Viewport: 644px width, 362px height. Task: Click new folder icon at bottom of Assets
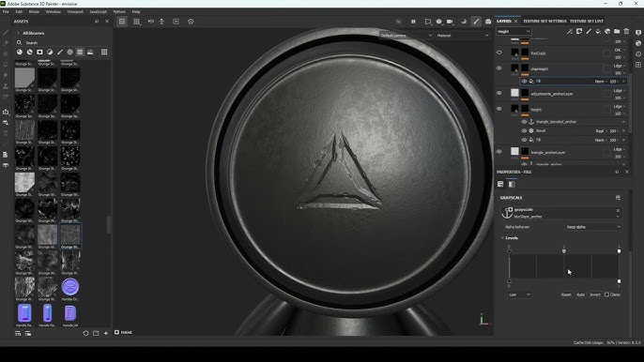pyautogui.click(x=96, y=333)
